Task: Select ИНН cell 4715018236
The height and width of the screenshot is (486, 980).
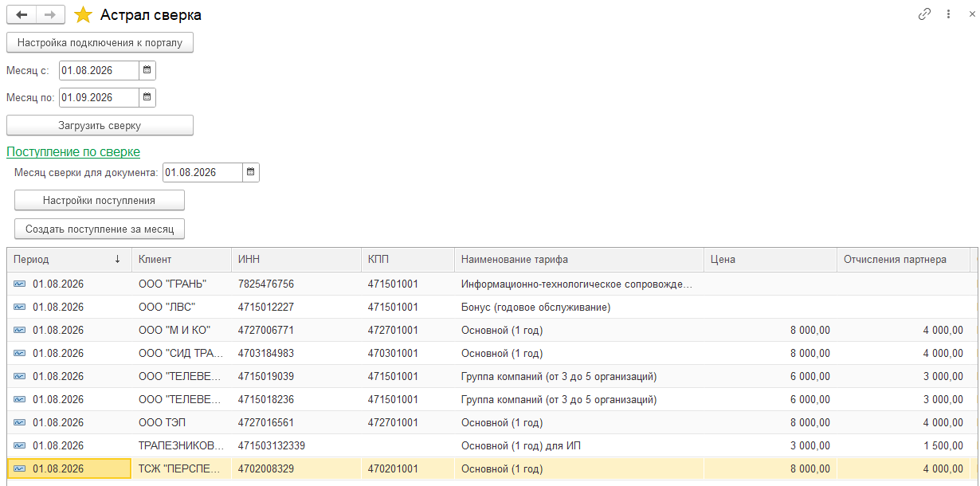Action: pyautogui.click(x=296, y=399)
